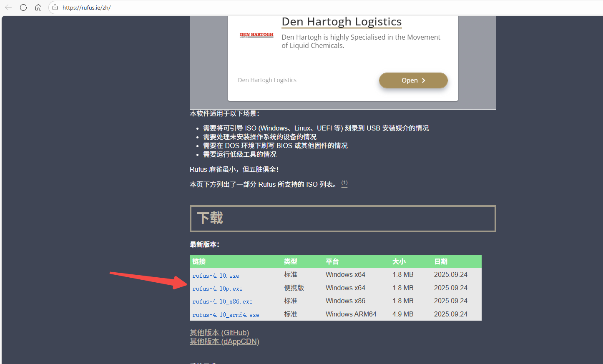Click the 'Rufus 麻雀虽小，但五脏俱全' text

click(x=234, y=169)
